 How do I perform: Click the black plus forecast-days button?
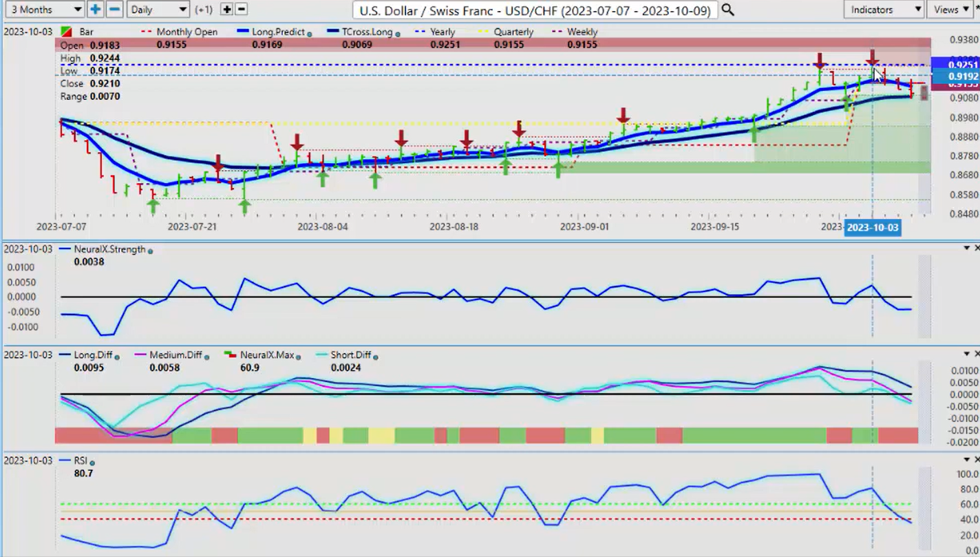click(x=228, y=10)
